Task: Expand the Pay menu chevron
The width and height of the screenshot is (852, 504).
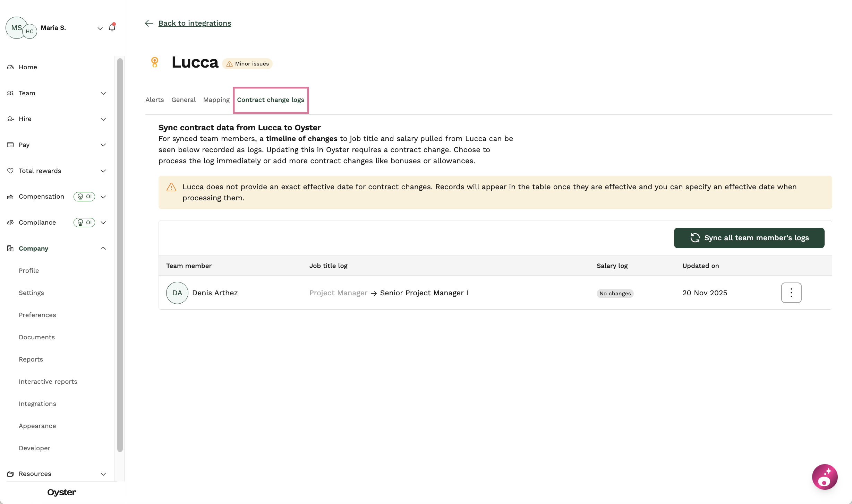Action: click(x=103, y=145)
